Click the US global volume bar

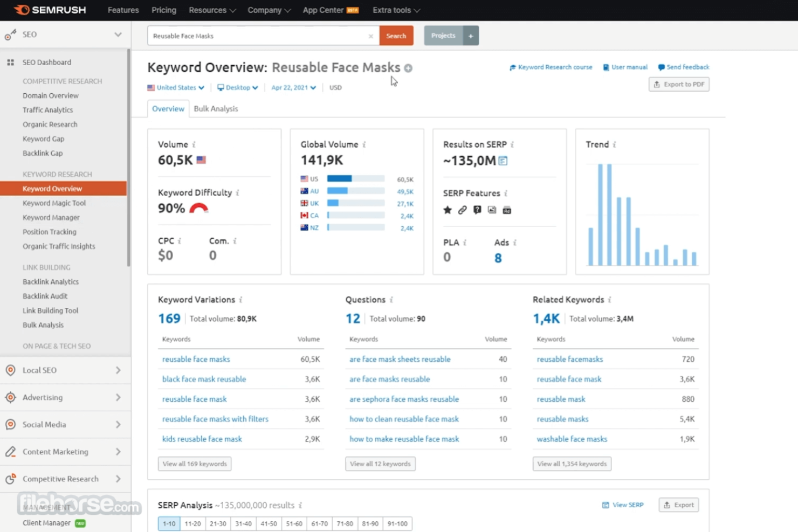point(356,179)
